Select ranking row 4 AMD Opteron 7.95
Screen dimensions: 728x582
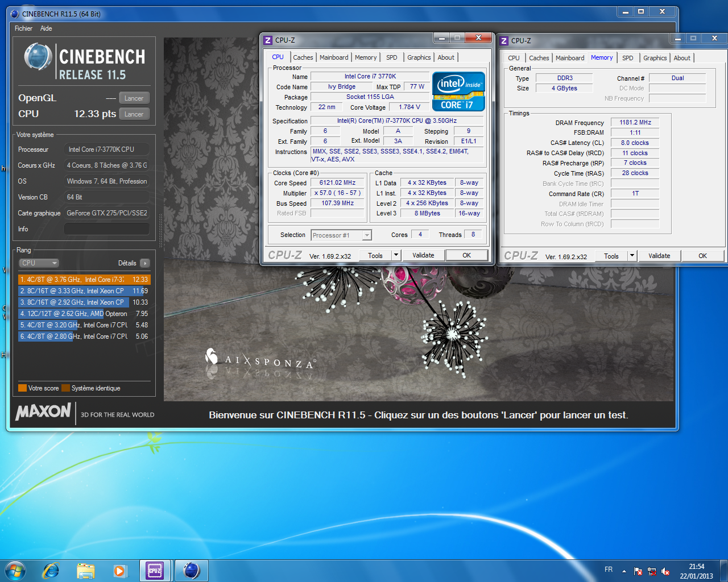84,314
